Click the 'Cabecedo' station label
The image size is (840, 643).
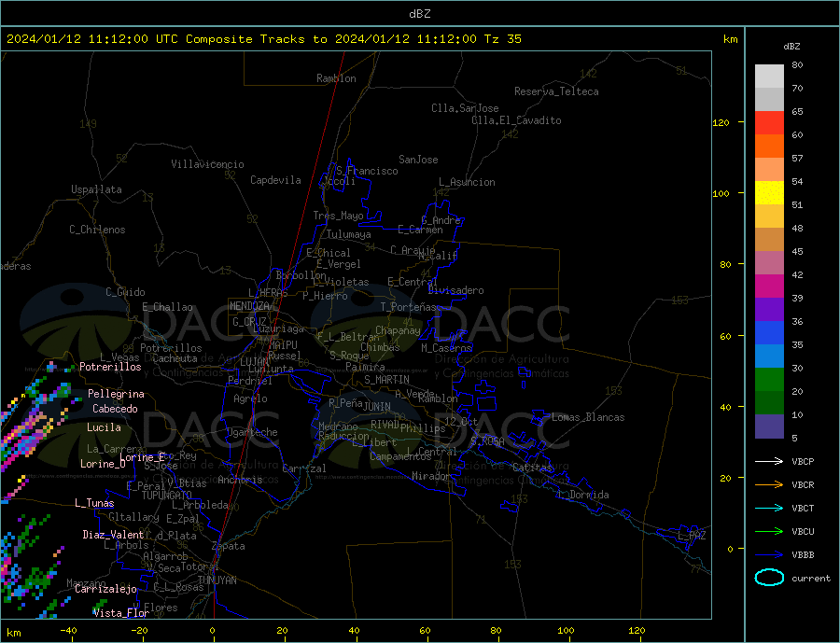115,409
